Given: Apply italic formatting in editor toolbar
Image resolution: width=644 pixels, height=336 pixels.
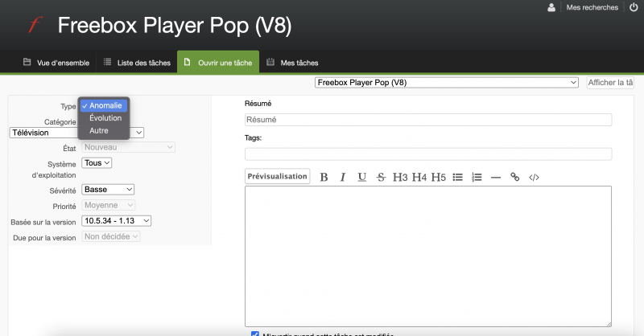Looking at the screenshot, I should [x=342, y=177].
